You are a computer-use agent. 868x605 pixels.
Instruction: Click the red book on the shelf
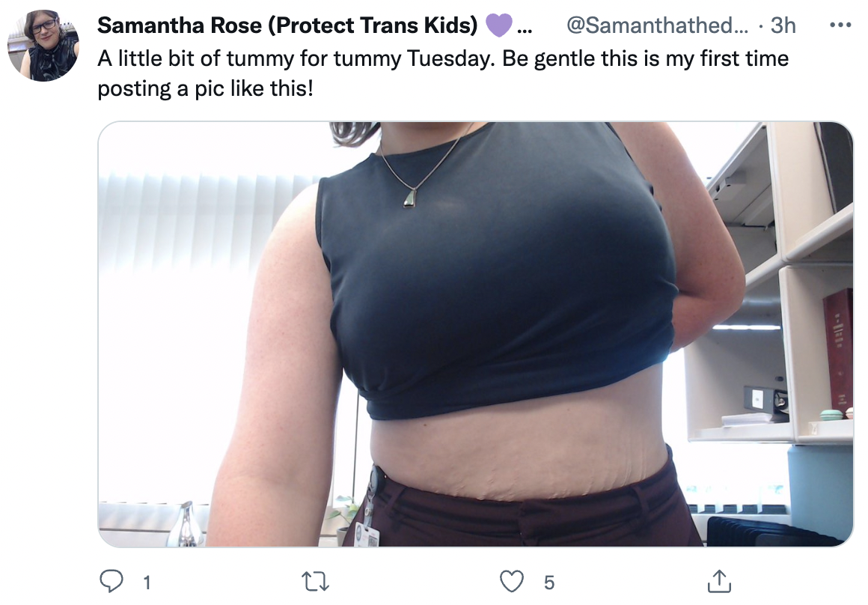tap(838, 350)
